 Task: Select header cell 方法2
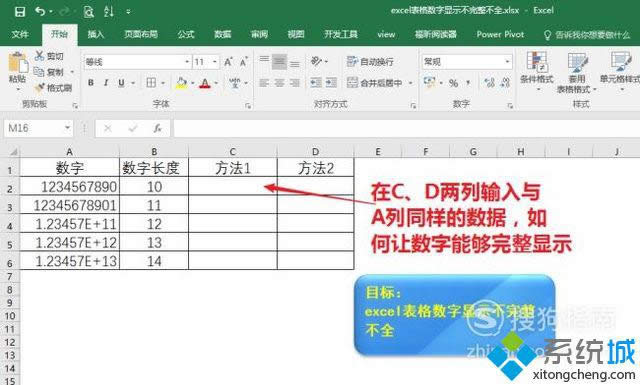316,167
